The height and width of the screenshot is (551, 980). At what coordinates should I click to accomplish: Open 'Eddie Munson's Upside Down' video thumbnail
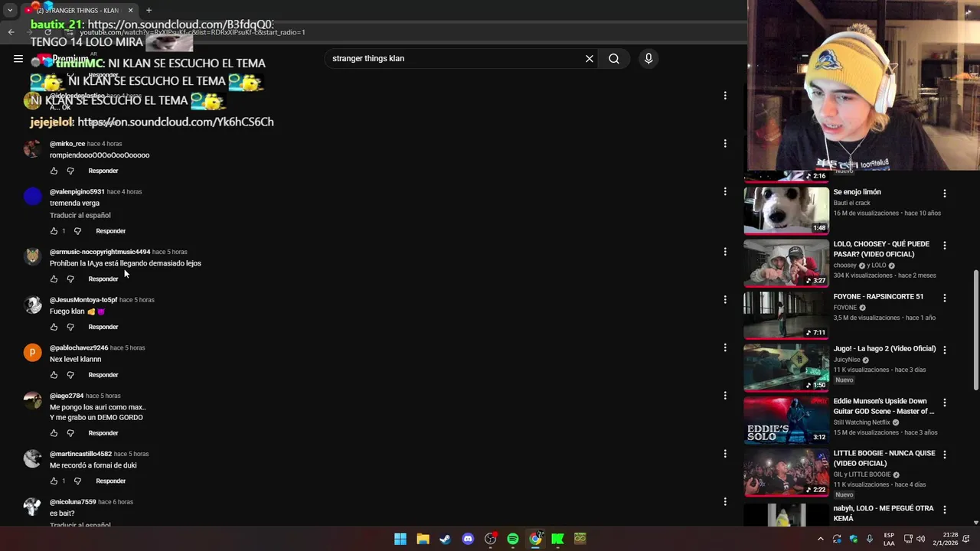pyautogui.click(x=786, y=419)
